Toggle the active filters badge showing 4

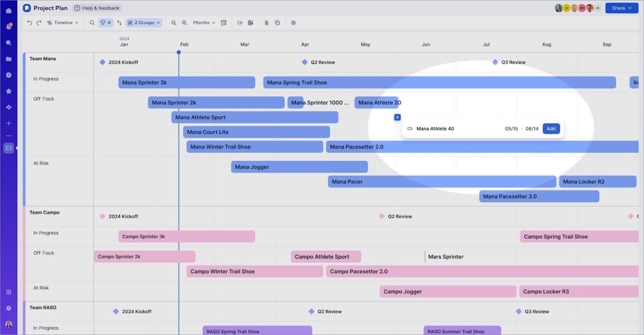point(105,22)
